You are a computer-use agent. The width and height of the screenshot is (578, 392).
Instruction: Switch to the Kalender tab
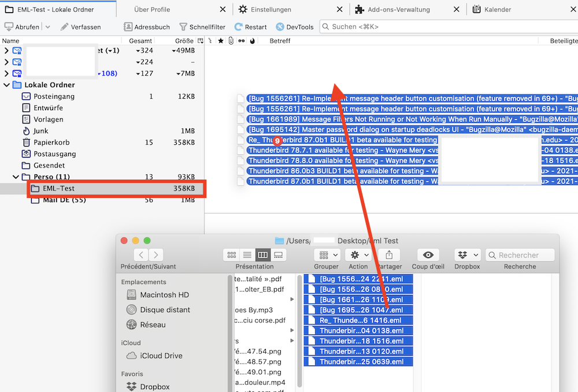[x=497, y=10]
